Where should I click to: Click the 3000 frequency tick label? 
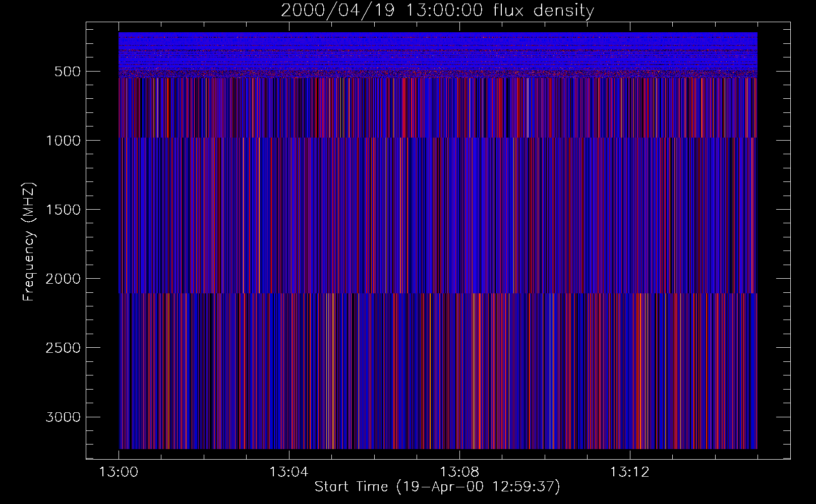pos(63,417)
